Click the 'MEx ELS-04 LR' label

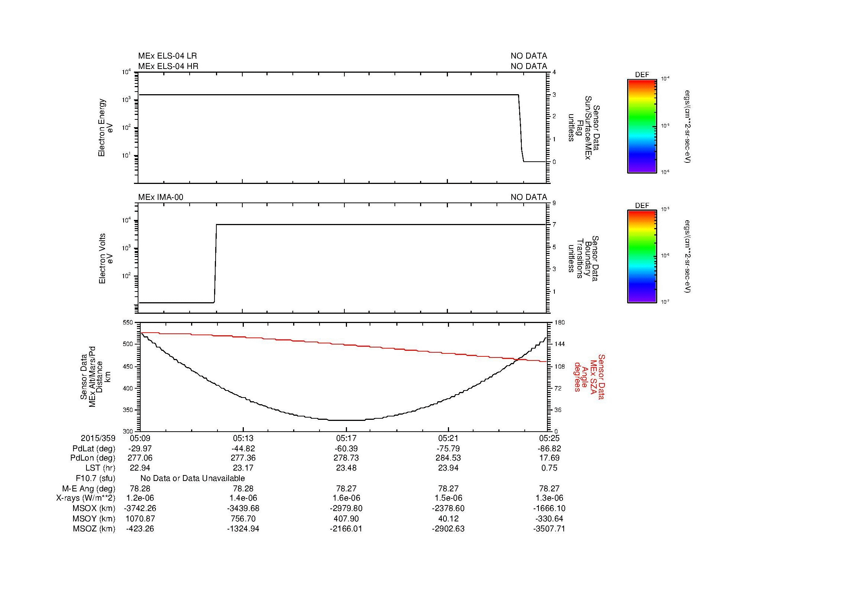click(x=167, y=56)
